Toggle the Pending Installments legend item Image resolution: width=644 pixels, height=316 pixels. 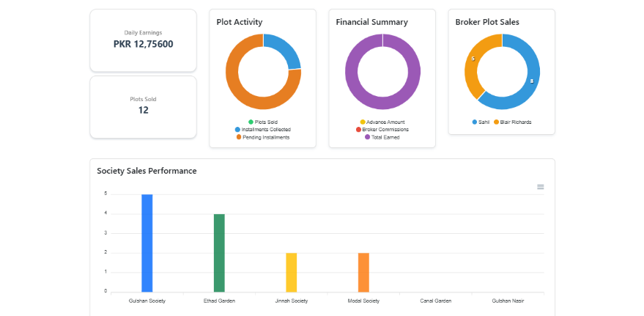click(x=262, y=137)
